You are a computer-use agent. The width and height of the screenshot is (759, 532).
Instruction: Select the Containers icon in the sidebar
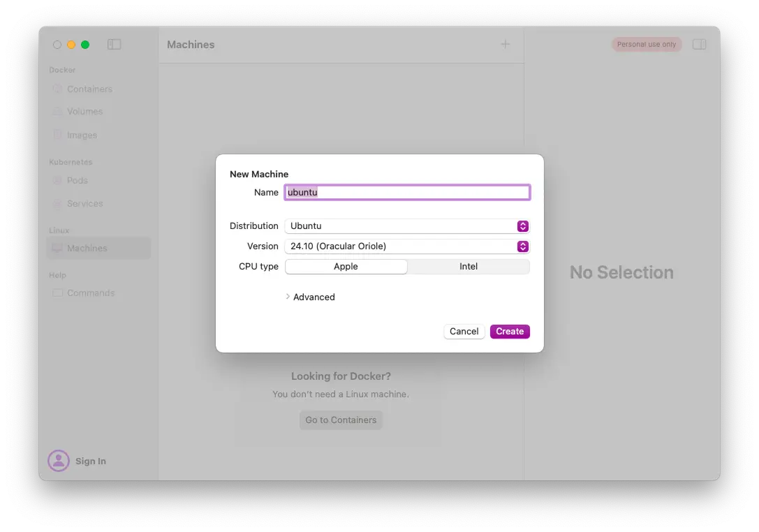[x=59, y=89]
